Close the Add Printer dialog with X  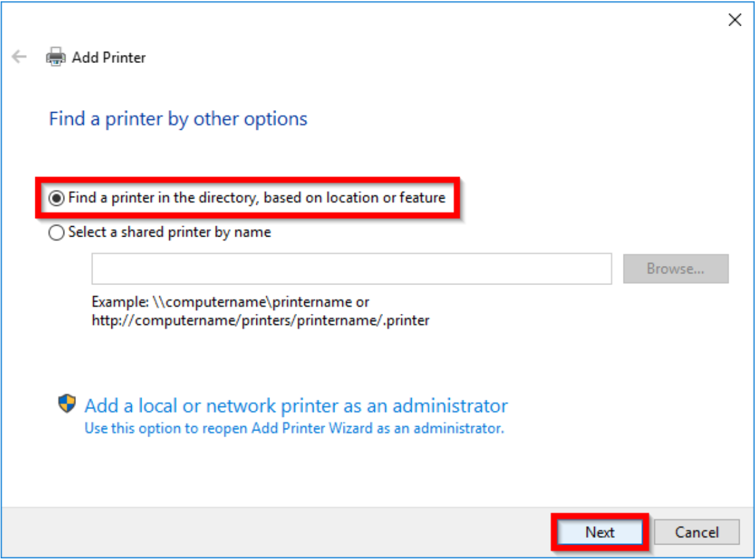(x=735, y=20)
